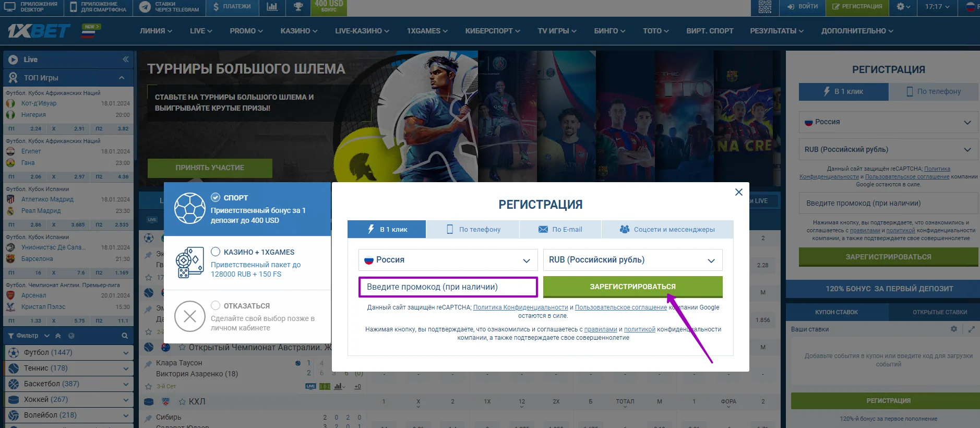Collapse the ТОП Игры section
Viewport: 980px width, 428px height.
(122, 78)
